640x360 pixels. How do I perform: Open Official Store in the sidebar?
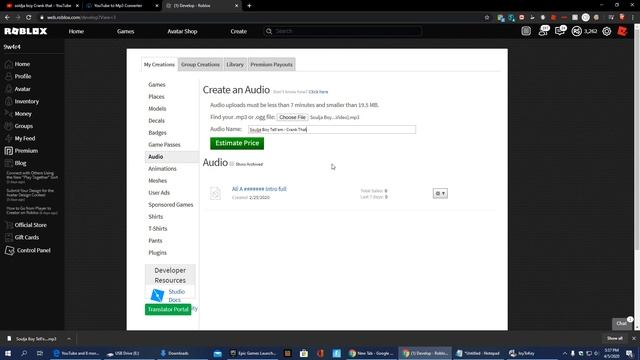[30, 225]
